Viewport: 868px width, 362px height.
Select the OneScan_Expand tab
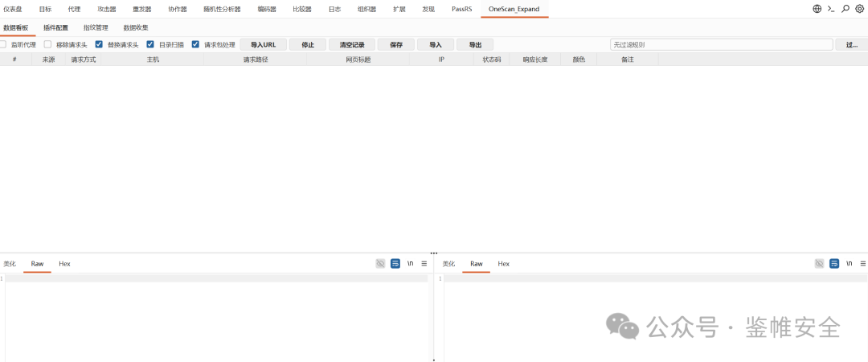[x=514, y=9]
